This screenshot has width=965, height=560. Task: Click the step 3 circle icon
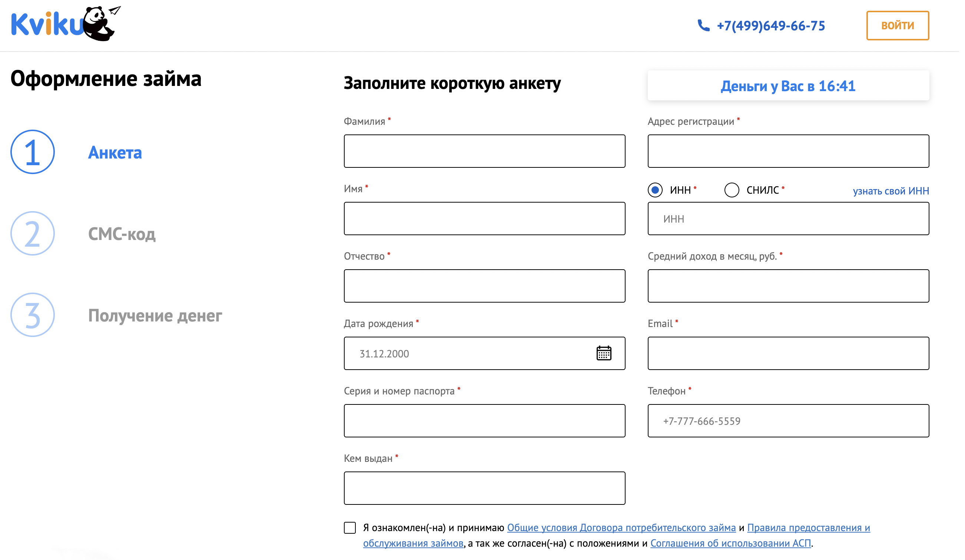[x=33, y=315]
